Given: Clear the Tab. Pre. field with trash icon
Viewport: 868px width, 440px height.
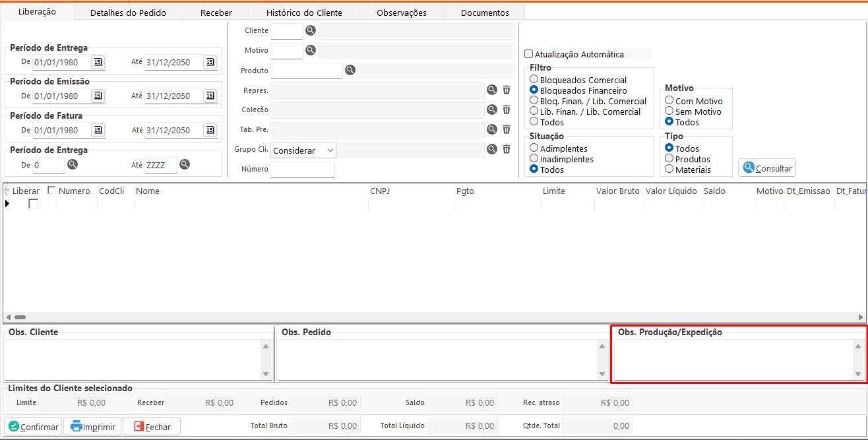Looking at the screenshot, I should coord(507,129).
